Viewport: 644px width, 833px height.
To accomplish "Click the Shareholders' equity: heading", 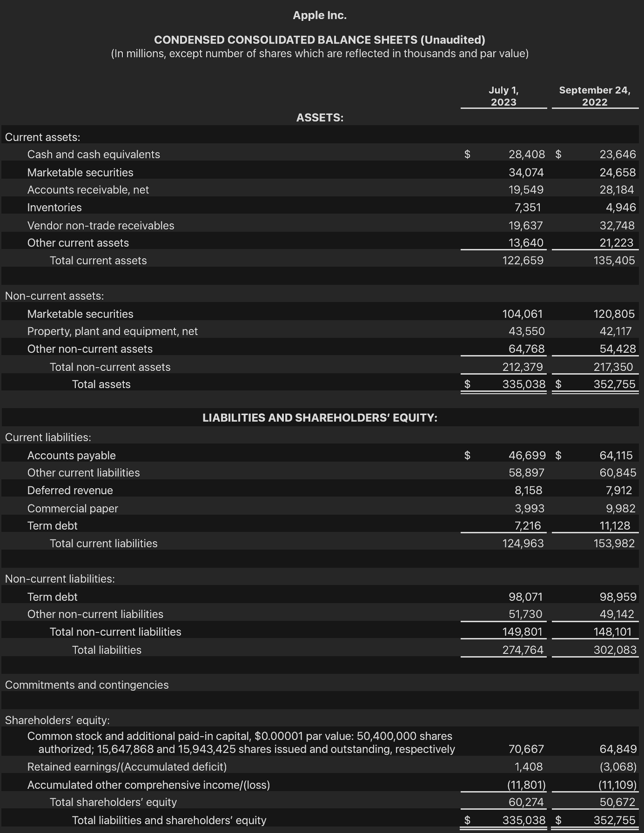I will pyautogui.click(x=57, y=720).
